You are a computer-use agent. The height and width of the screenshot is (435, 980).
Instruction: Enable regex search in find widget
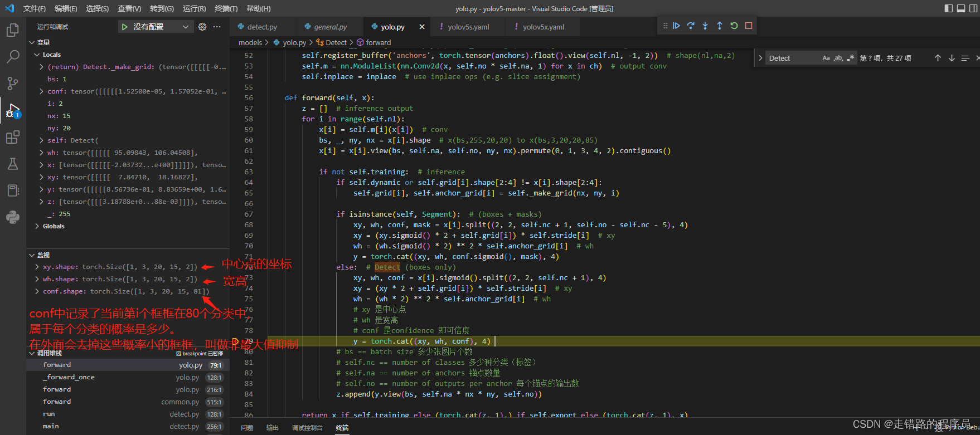[x=850, y=58]
